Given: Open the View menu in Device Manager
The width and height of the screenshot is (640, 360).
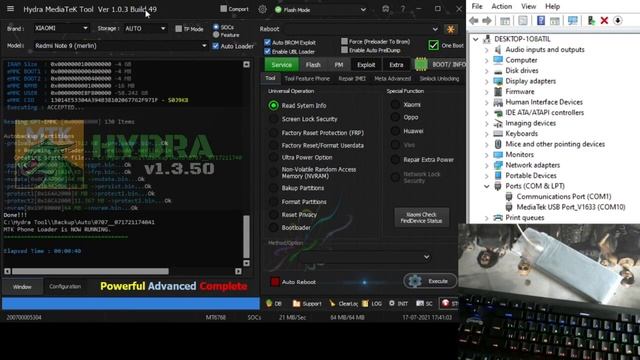Looking at the screenshot, I should (528, 6).
